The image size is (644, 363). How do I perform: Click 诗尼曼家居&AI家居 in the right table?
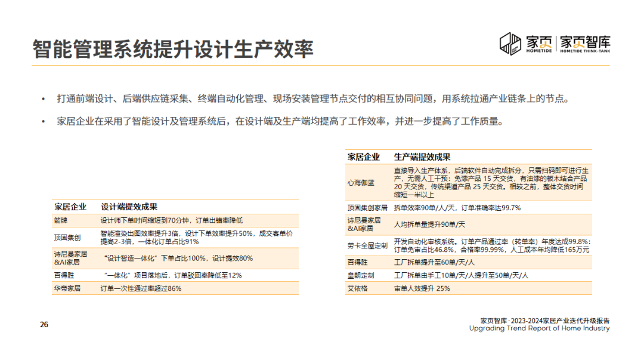(364, 224)
